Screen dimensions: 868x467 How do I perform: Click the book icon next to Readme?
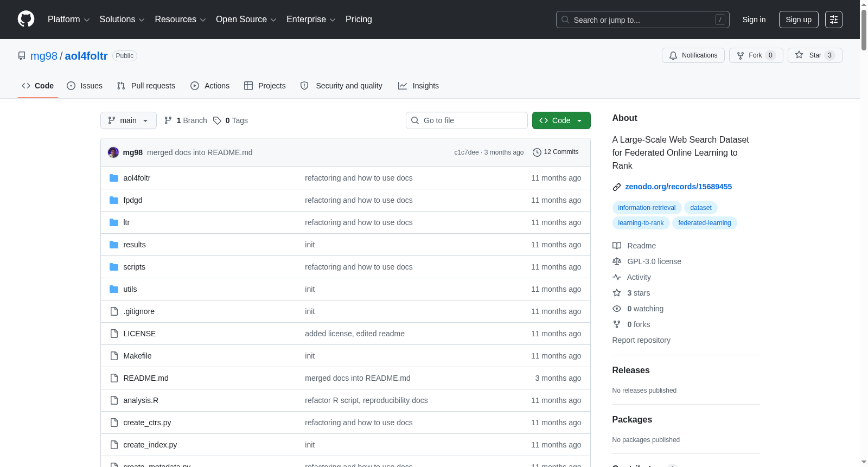click(617, 246)
